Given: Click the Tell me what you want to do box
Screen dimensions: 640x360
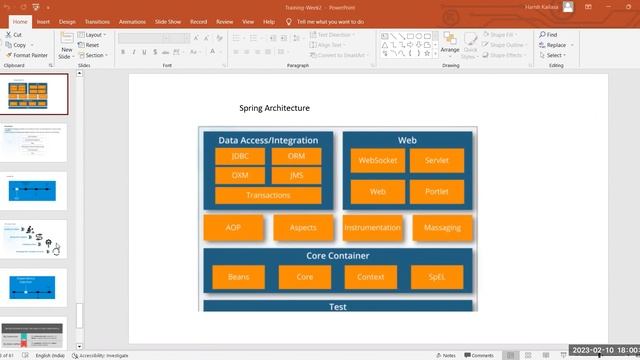Looking at the screenshot, I should (x=330, y=22).
